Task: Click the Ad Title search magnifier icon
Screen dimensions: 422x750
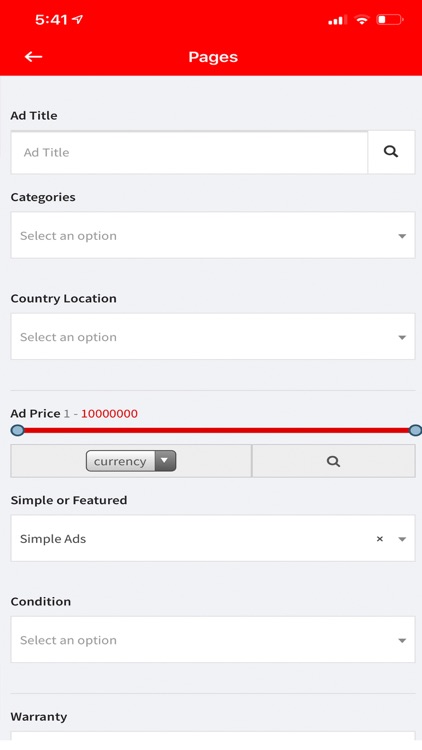Action: tap(391, 152)
